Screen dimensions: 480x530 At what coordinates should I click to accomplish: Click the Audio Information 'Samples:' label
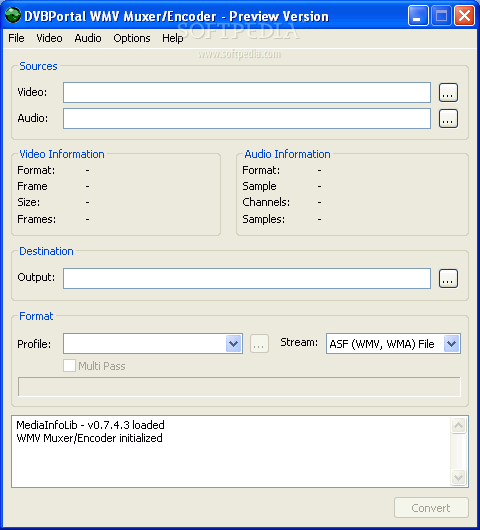click(x=264, y=219)
